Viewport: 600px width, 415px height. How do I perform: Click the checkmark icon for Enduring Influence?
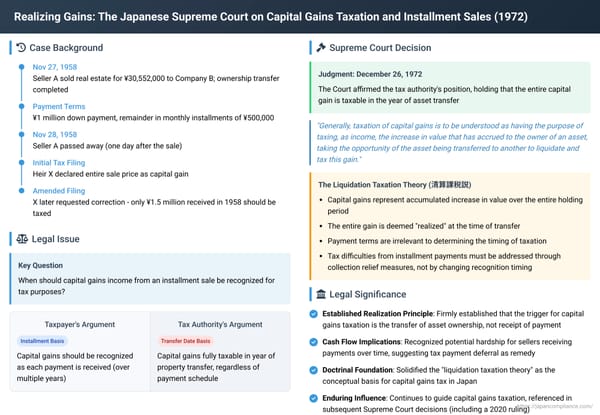pos(316,397)
